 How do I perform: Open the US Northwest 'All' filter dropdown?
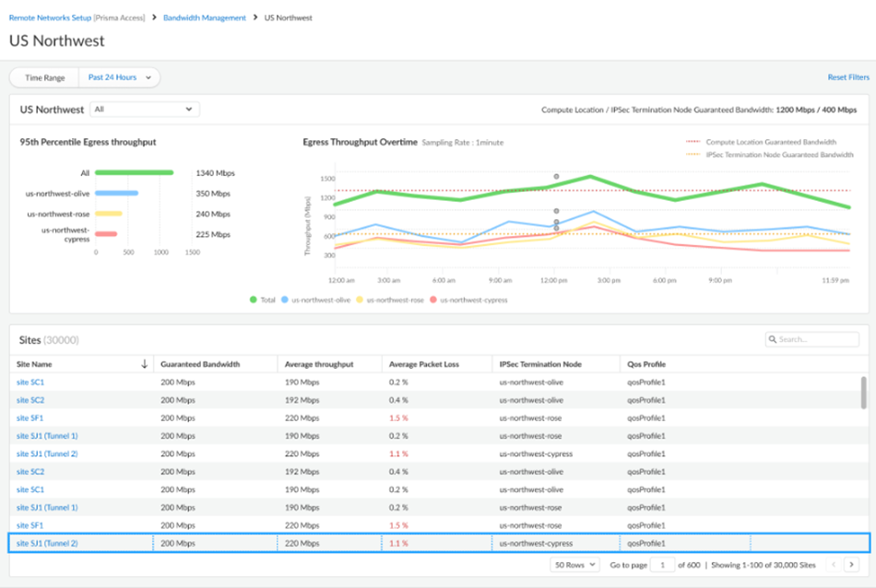[144, 109]
